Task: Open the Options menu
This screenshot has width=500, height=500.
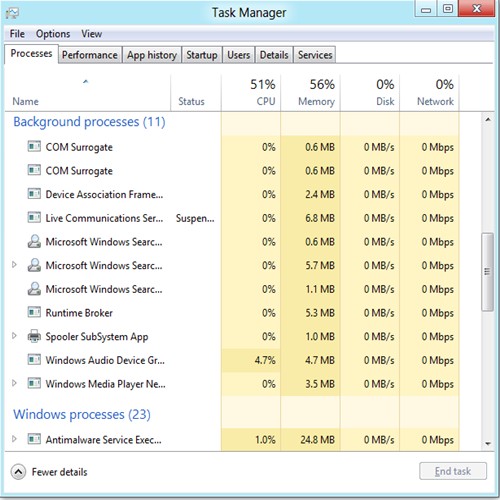Action: [53, 34]
